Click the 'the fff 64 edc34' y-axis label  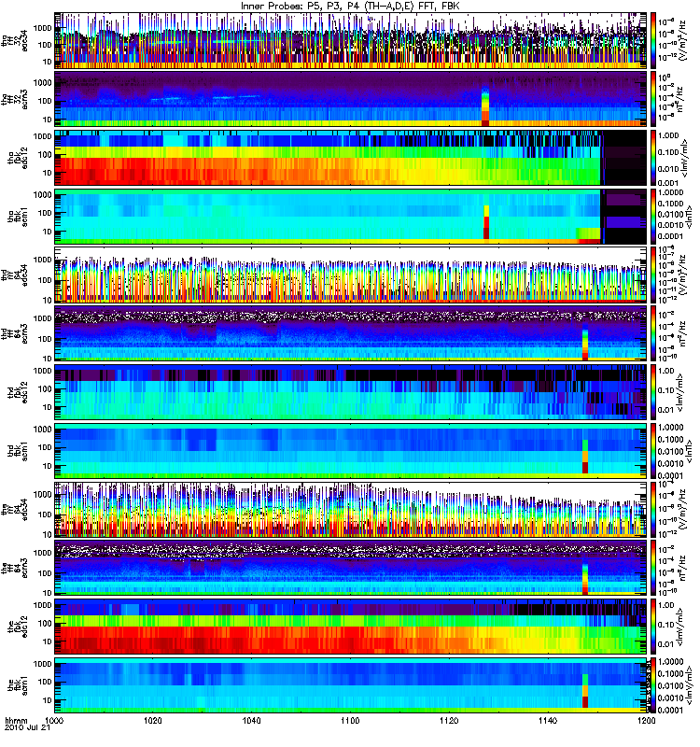(x=14, y=509)
